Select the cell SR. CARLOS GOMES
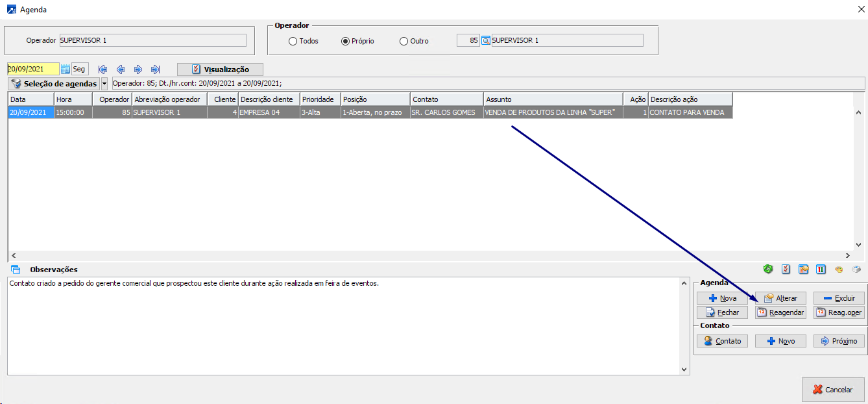Screen dimensions: 868x404 click(447, 112)
